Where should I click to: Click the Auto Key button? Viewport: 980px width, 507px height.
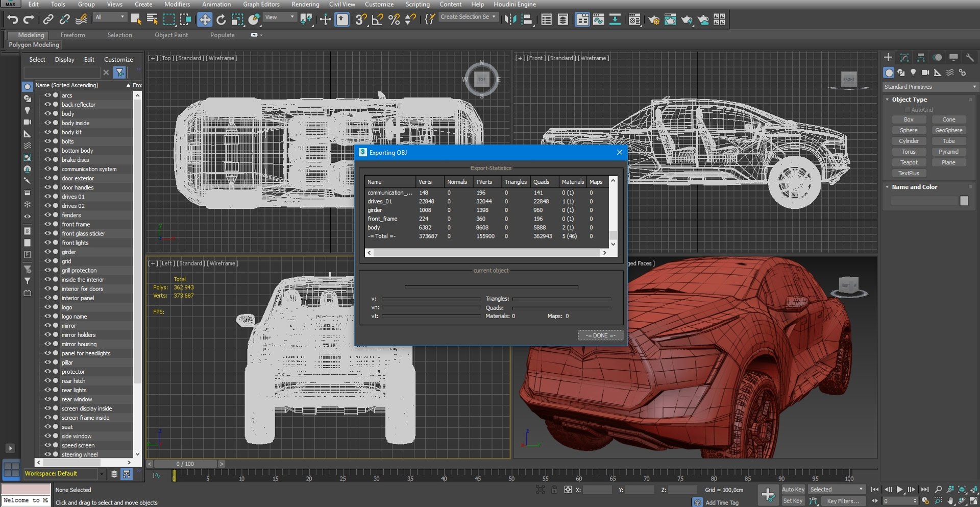[793, 489]
